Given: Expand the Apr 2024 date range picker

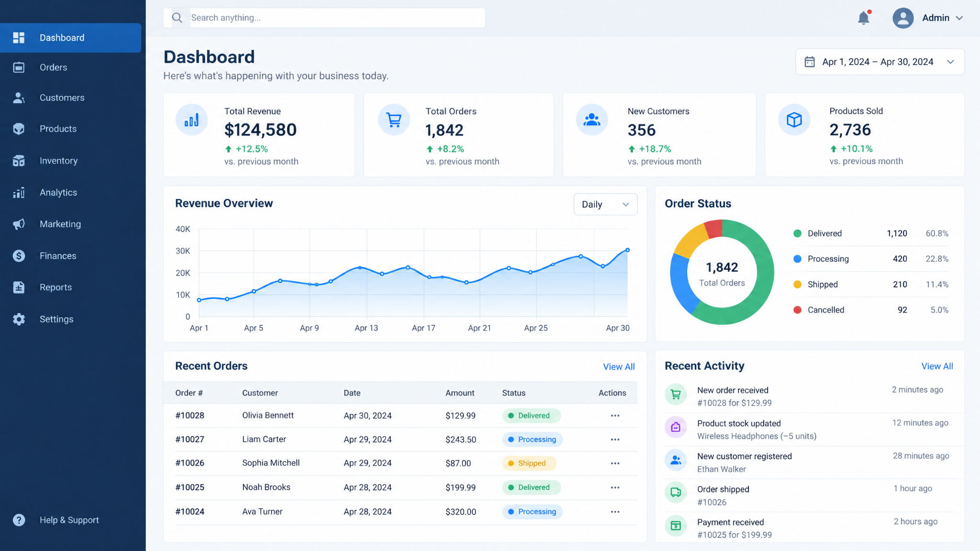Looking at the screenshot, I should (880, 62).
